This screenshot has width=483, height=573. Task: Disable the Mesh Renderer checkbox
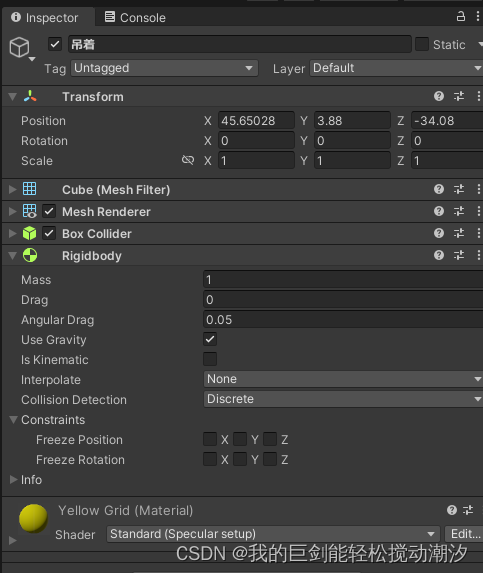[x=49, y=211]
